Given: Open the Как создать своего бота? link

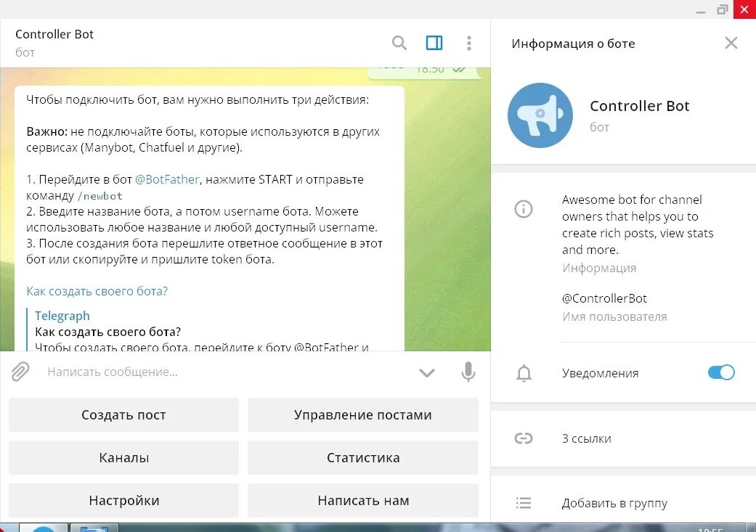Looking at the screenshot, I should 97,291.
